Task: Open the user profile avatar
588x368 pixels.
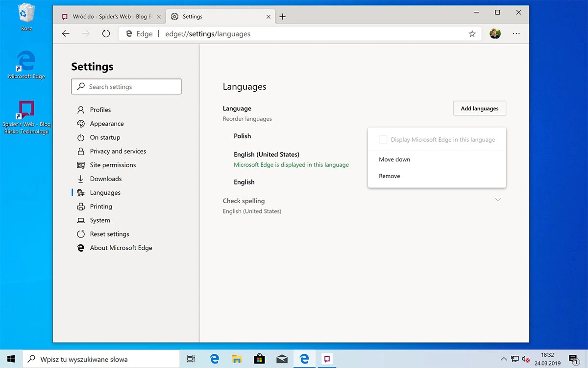Action: coord(495,34)
